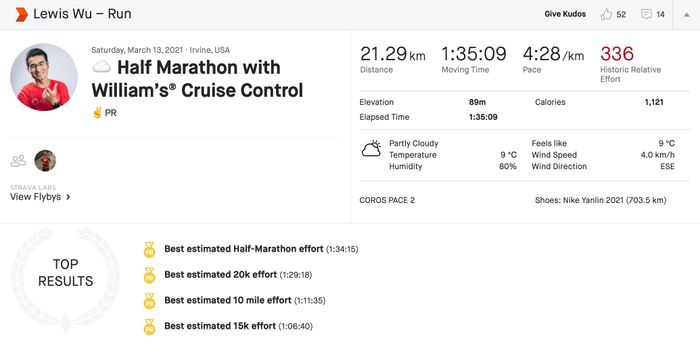Open the companion runner's small avatar
The image size is (700, 364).
[x=45, y=161]
